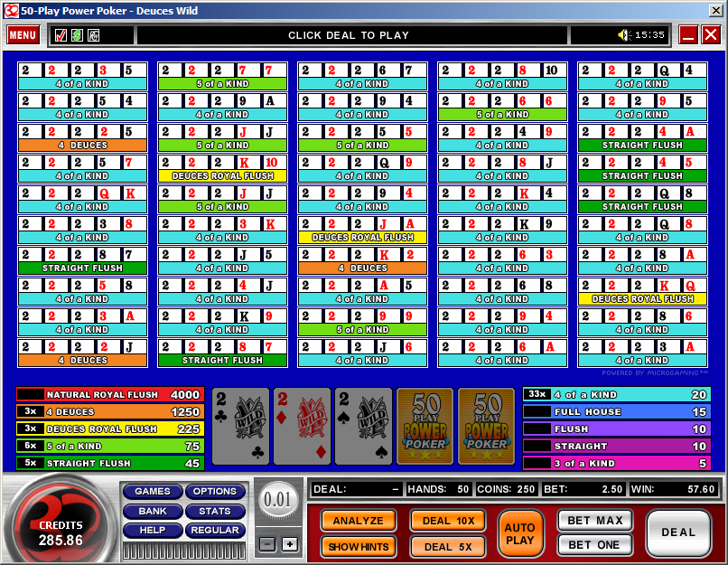
Task: Select the cyan 4 of a Kind 20 paytable row
Action: point(617,394)
